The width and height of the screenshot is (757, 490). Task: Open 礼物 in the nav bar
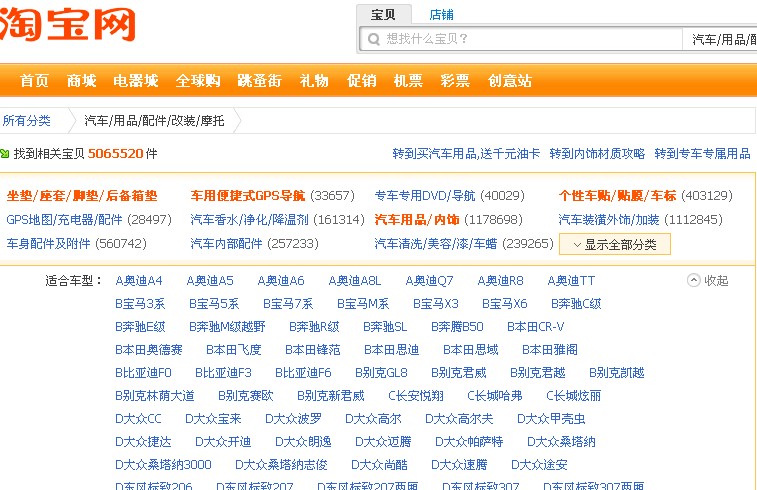(x=314, y=80)
